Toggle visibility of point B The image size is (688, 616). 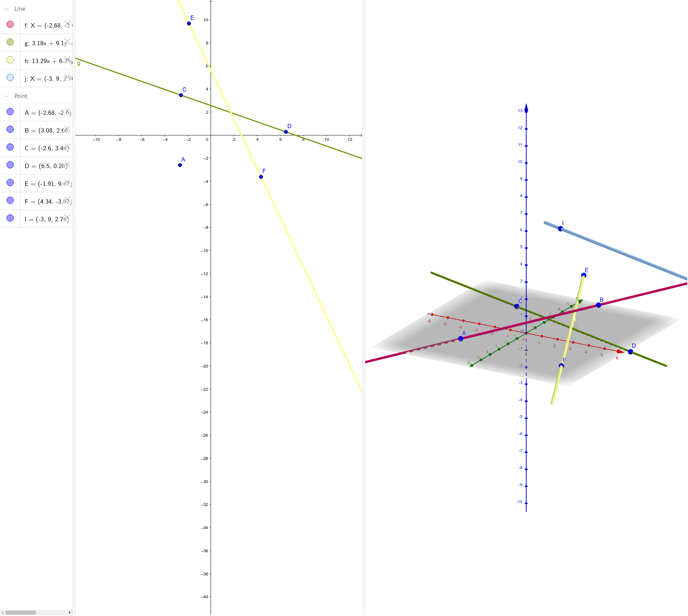[x=10, y=129]
